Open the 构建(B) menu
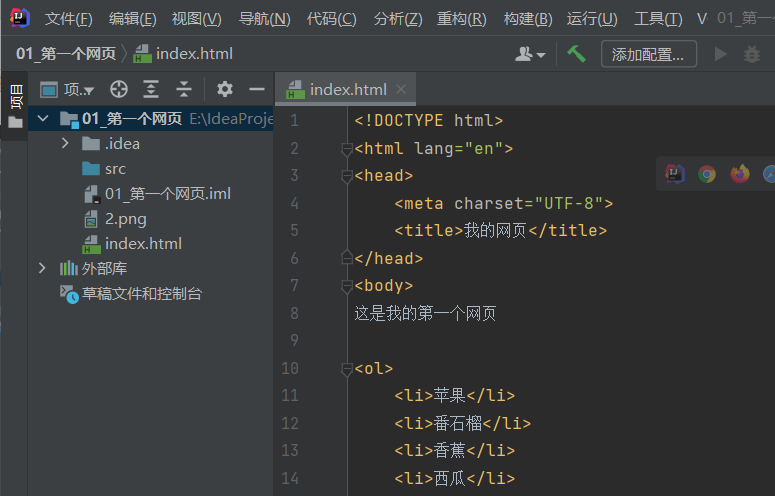Image resolution: width=775 pixels, height=496 pixels. point(527,19)
